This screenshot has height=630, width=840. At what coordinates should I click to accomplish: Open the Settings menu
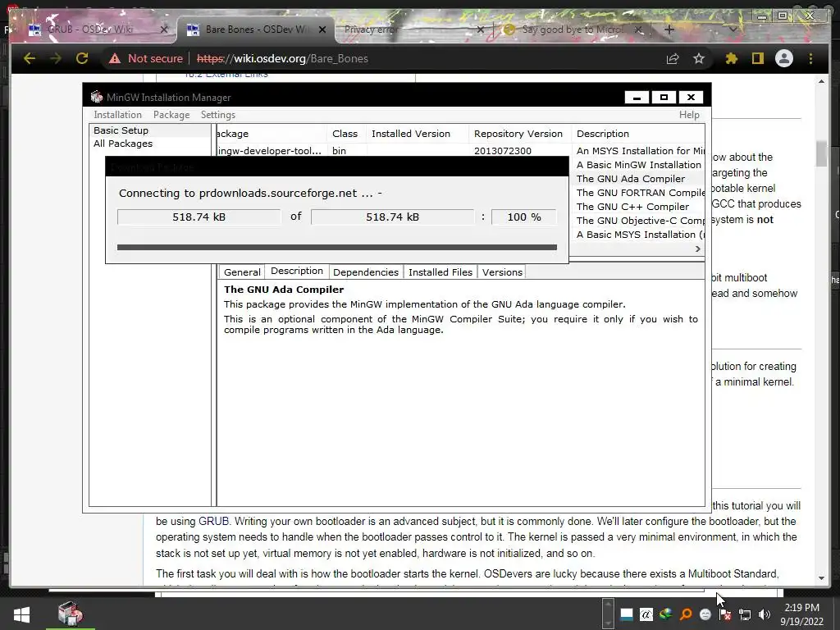(218, 115)
